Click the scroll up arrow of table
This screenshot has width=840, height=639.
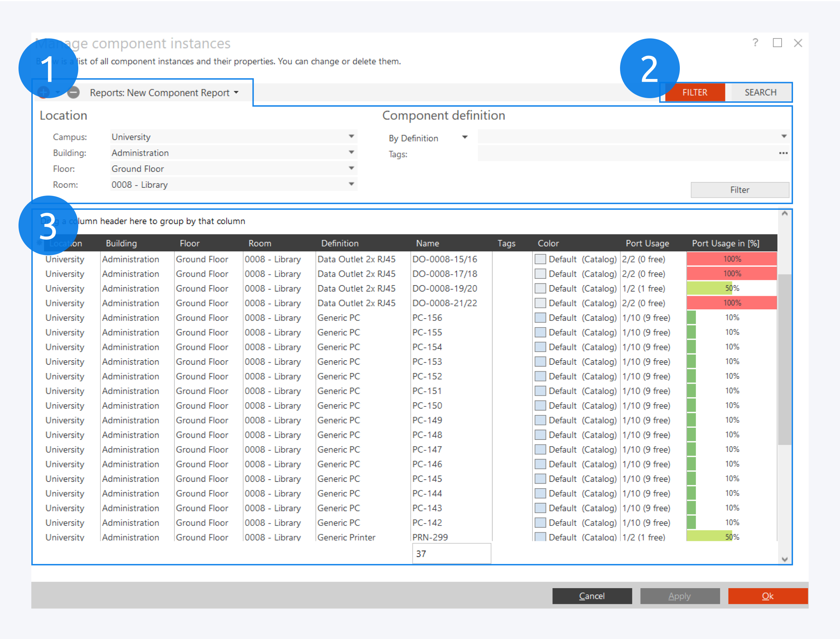[x=784, y=214]
